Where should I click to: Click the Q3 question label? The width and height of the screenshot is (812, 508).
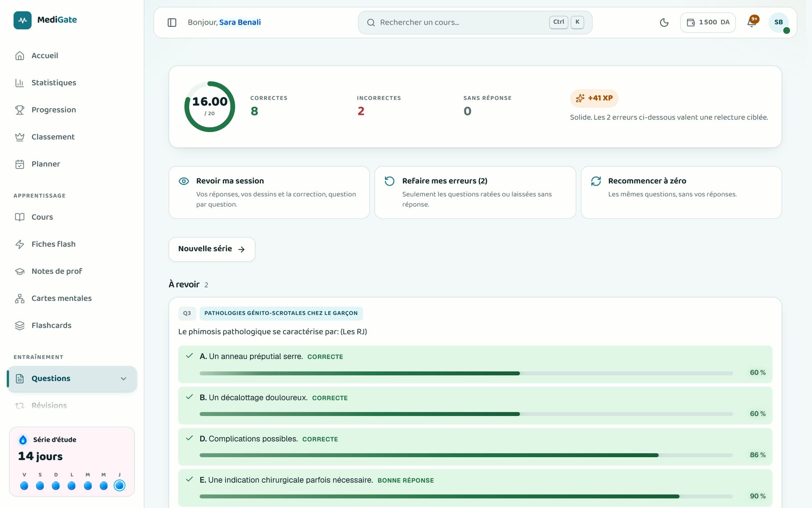click(x=187, y=313)
